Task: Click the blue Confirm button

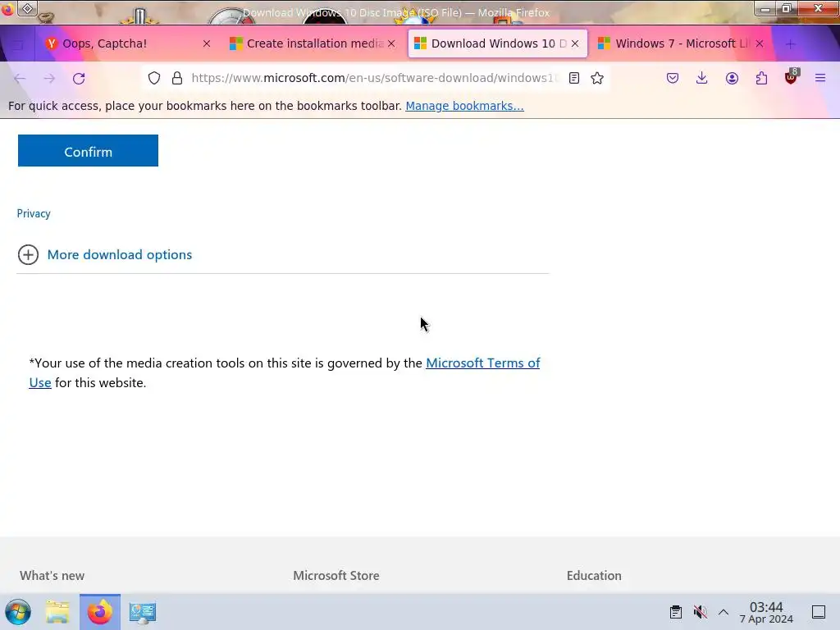Action: click(88, 151)
